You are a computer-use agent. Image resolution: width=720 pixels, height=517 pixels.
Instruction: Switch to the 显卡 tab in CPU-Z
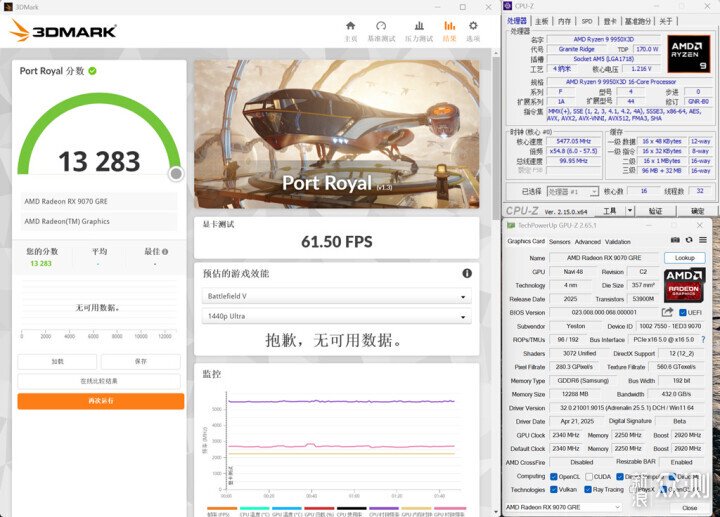[x=610, y=21]
